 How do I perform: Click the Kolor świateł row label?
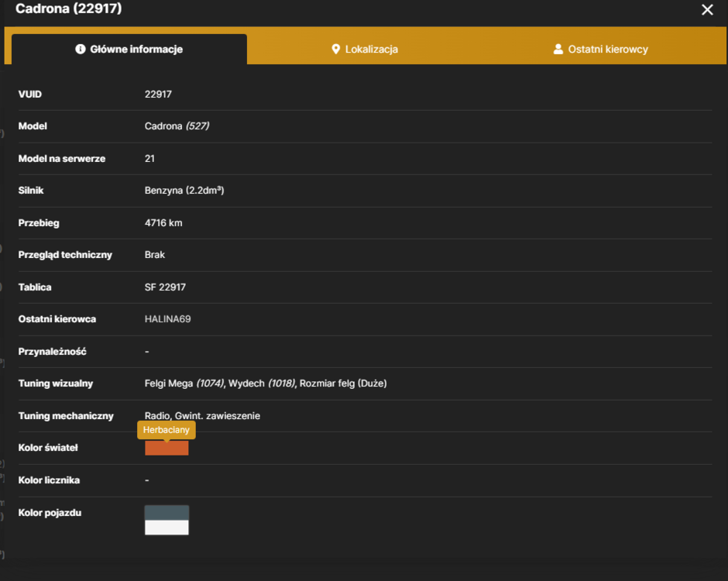click(x=48, y=448)
